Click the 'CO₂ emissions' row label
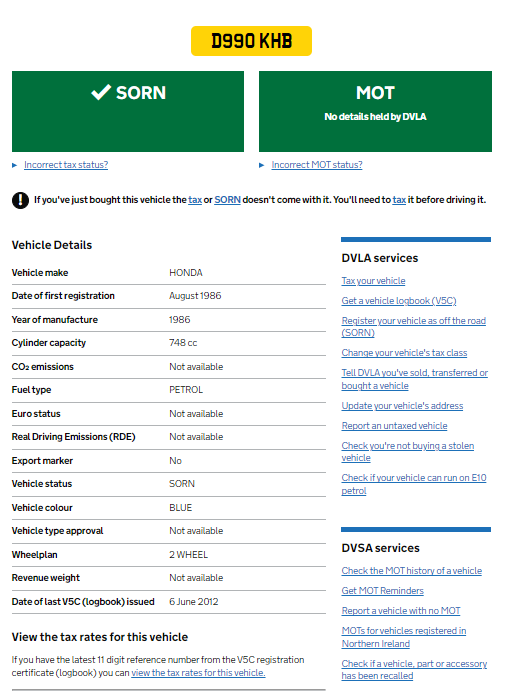Screen dimensions: 508x700 coord(43,367)
